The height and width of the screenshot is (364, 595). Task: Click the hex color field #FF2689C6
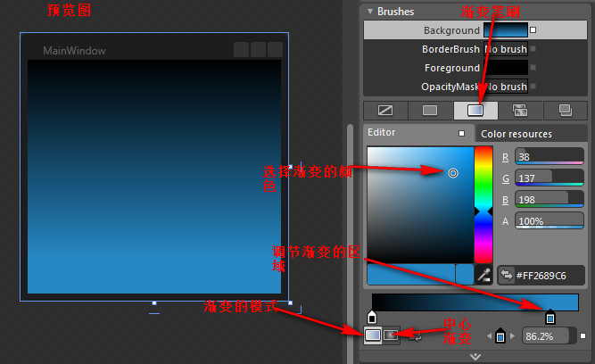click(x=541, y=275)
